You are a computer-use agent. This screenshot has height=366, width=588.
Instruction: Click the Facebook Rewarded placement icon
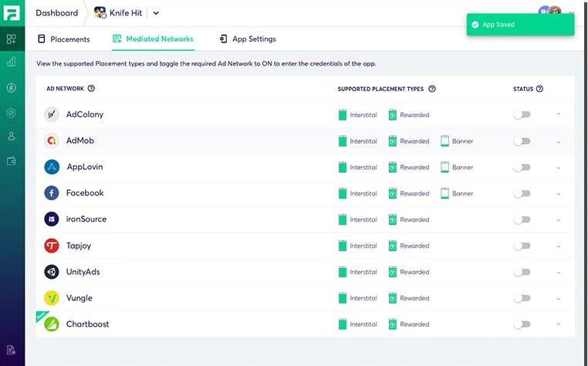[392, 193]
